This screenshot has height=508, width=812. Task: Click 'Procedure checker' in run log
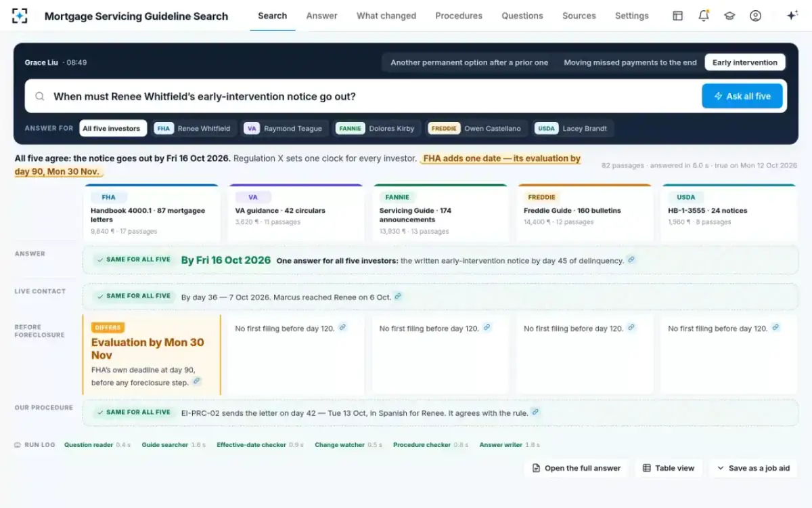click(x=422, y=445)
